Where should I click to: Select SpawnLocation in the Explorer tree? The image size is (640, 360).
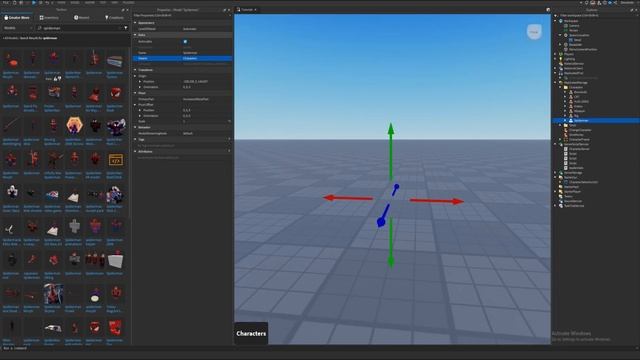(x=579, y=35)
